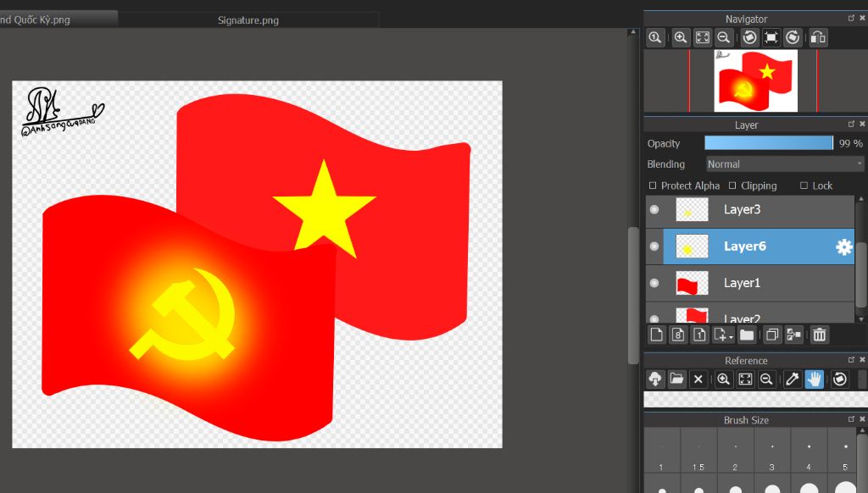This screenshot has width=868, height=493.
Task: Choose brush size 4
Action: [809, 451]
